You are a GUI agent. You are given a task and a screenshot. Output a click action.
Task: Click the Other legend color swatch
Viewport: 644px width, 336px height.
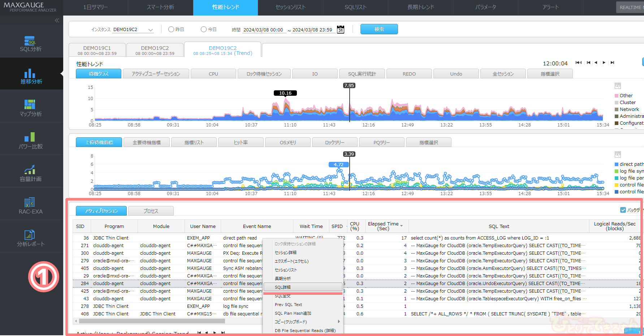[617, 96]
